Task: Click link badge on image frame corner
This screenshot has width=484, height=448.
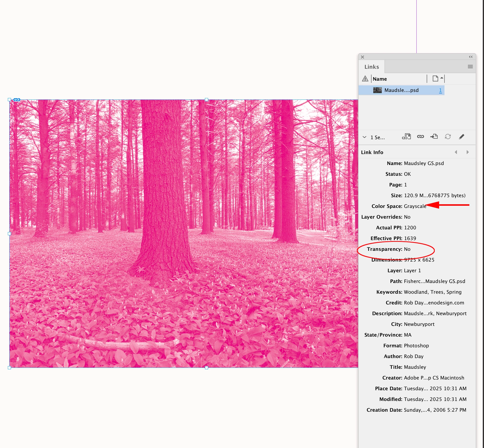Action: [x=17, y=99]
